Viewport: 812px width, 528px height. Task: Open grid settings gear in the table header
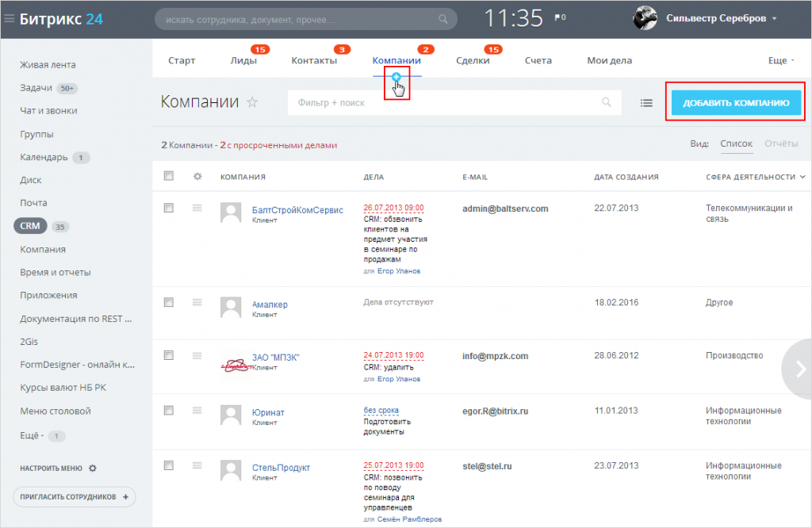point(197,177)
